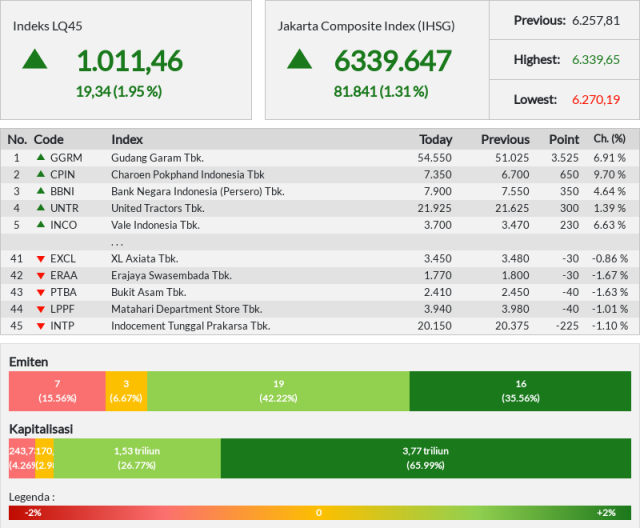Click the 0 midpoint of the legend gradient
Screen dimensions: 640x528
click(319, 512)
